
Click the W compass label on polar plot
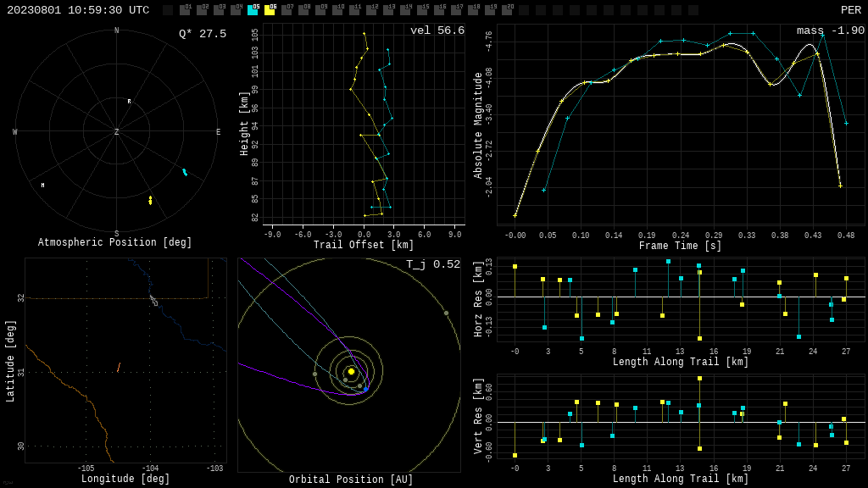click(x=15, y=132)
